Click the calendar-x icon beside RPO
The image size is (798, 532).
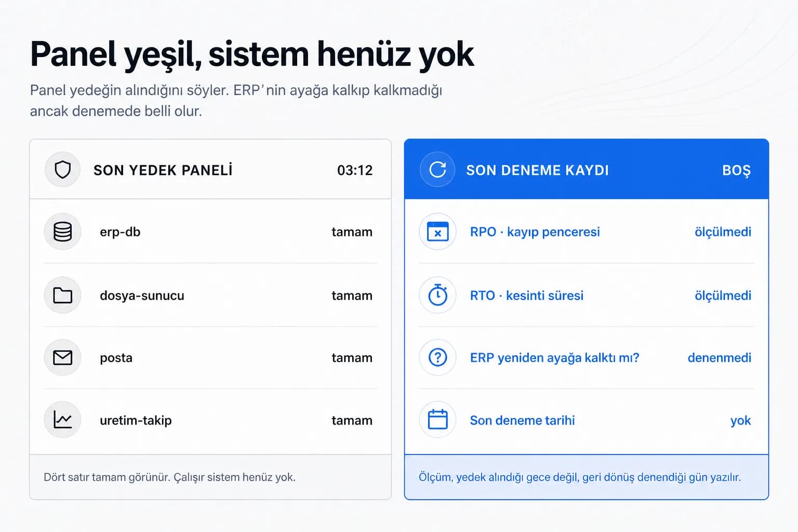click(437, 232)
